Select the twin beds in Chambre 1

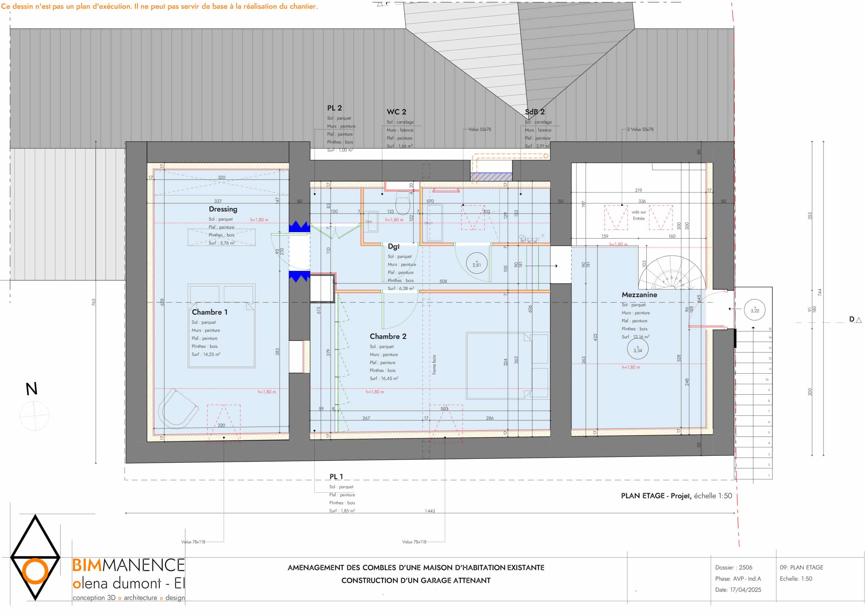pos(222,326)
